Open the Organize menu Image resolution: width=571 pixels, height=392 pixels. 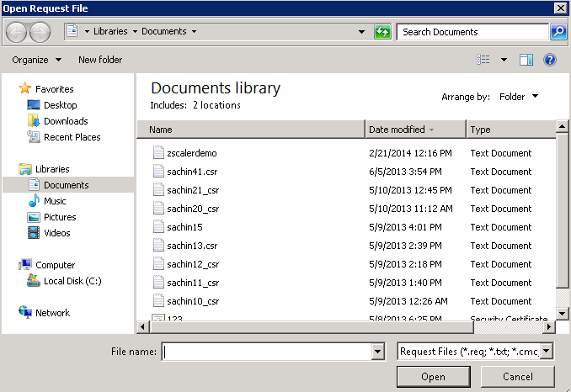(x=36, y=60)
